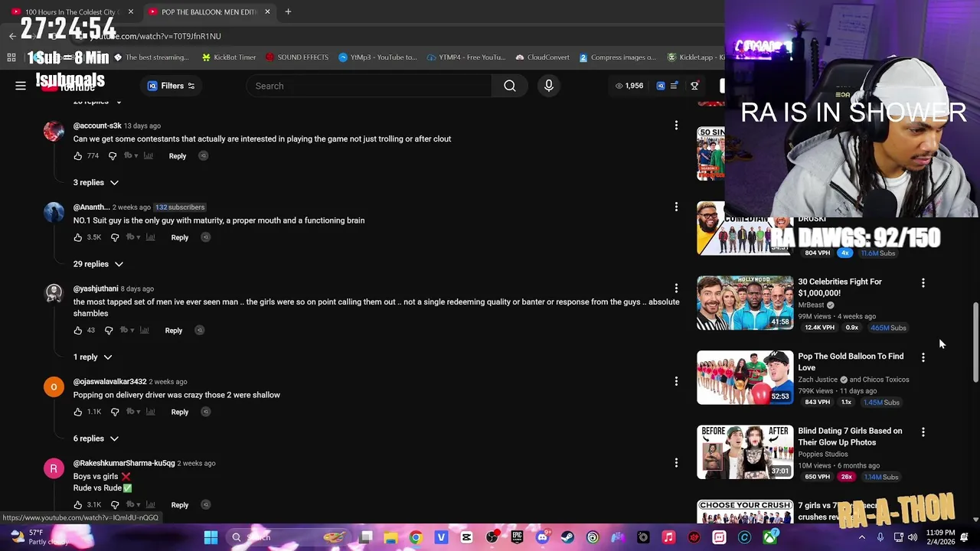Open more options for @Ananth comment

[x=676, y=207]
